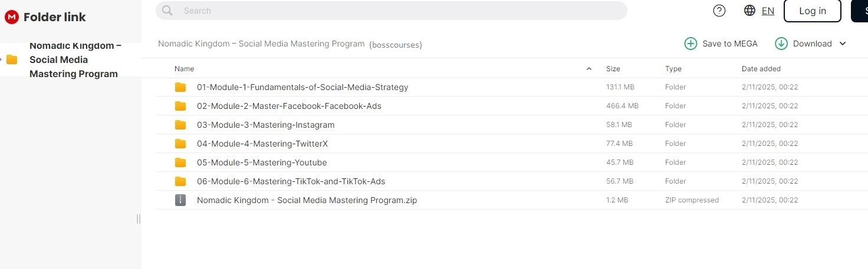Click the ZIP file icon

180,200
